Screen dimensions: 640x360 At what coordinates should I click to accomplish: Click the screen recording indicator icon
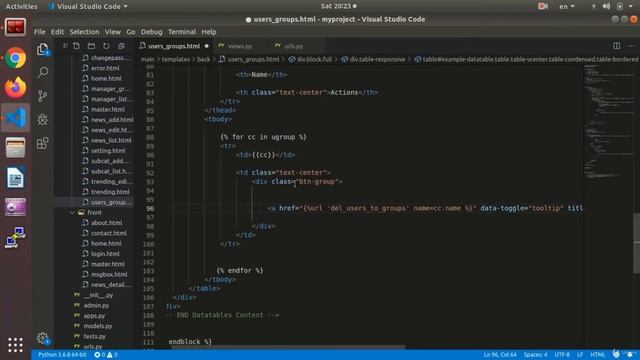pos(542,7)
